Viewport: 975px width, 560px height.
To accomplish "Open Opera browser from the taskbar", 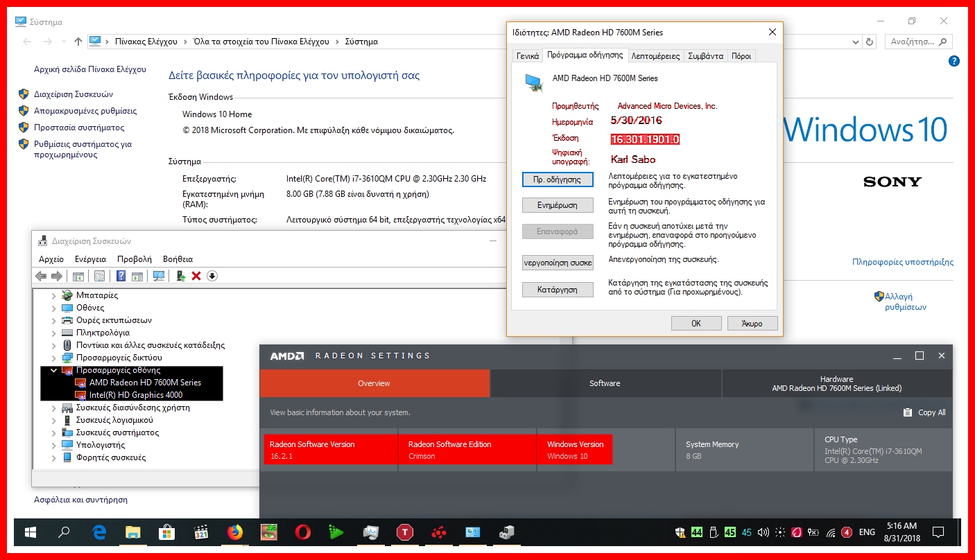I will pyautogui.click(x=302, y=532).
